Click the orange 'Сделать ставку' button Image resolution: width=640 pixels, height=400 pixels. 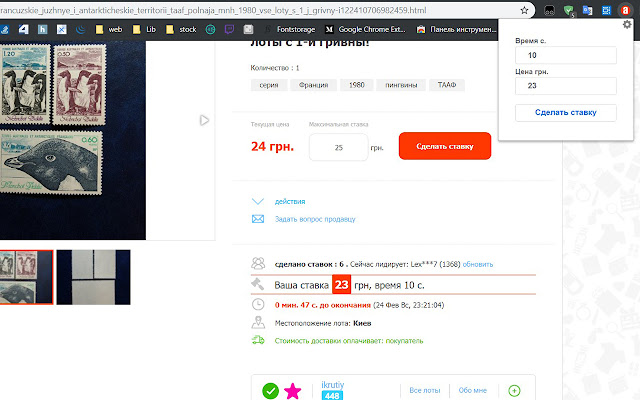[x=445, y=146]
